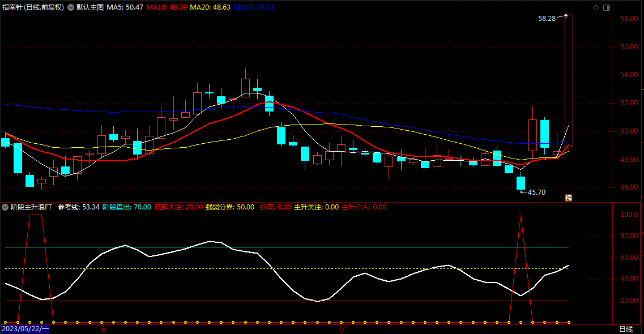Select the MA20: 48.63 indicator label
The height and width of the screenshot is (334, 644).
210,7
